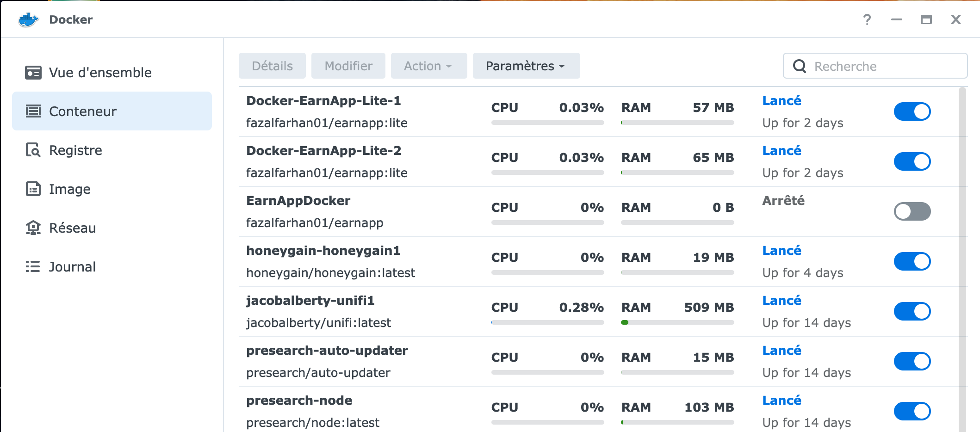Click image name presearch/auto-updater

(318, 373)
